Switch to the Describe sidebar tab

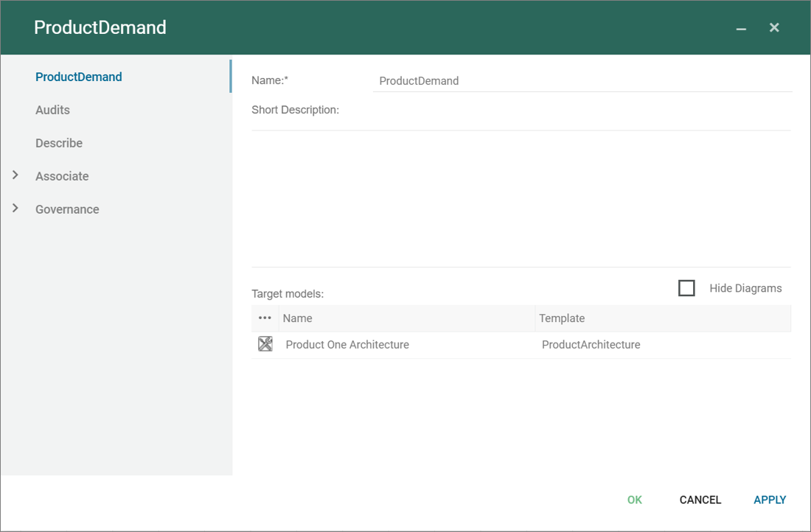click(x=59, y=143)
